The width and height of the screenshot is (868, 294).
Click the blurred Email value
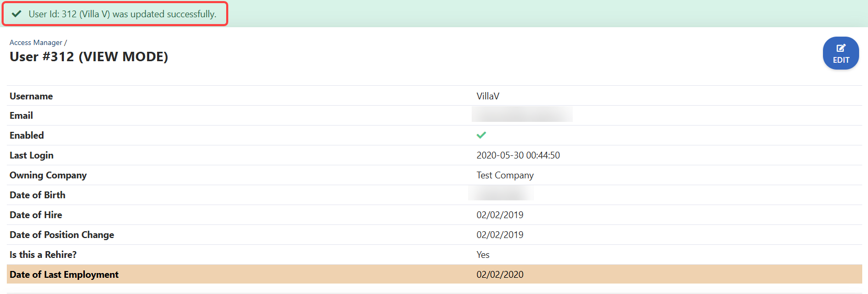(x=521, y=115)
